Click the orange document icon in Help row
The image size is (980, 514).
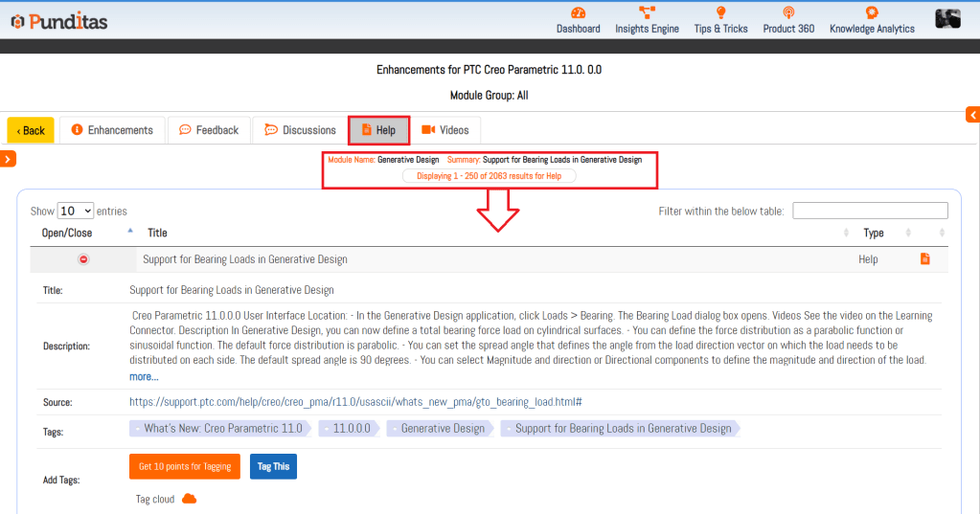point(924,259)
